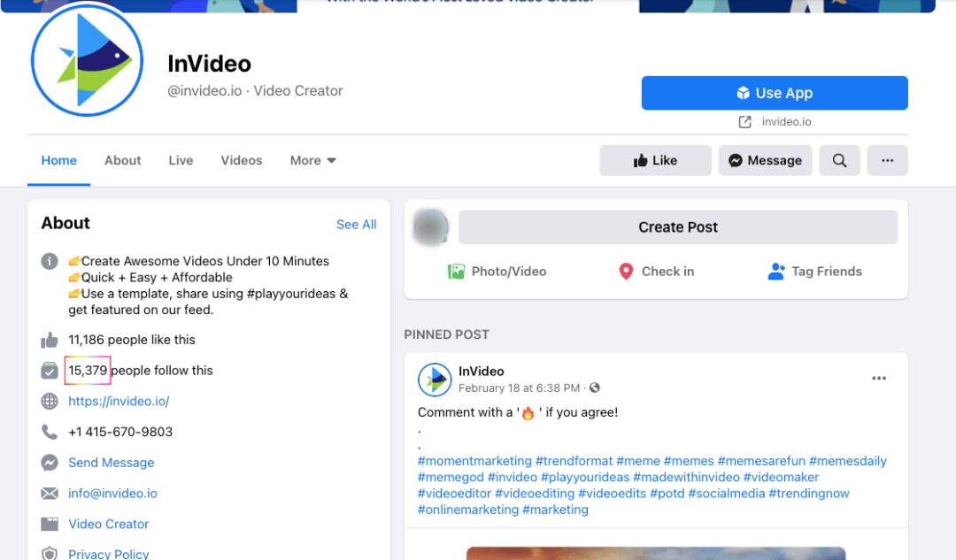Click the Use App button

tap(775, 93)
